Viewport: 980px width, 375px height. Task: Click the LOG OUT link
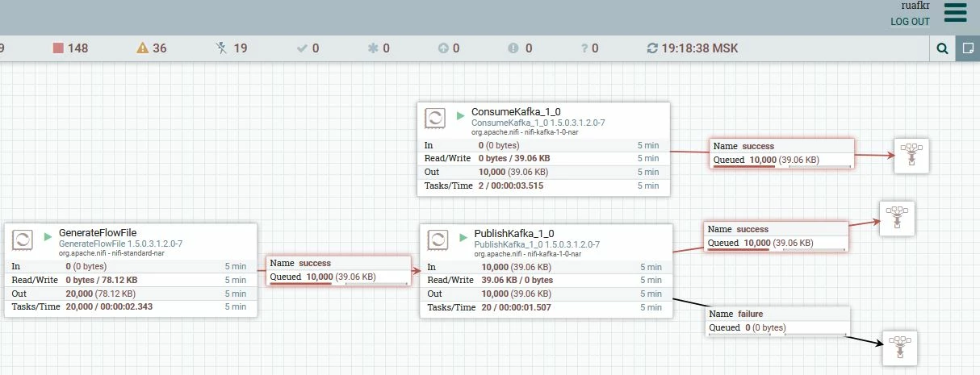coord(911,22)
